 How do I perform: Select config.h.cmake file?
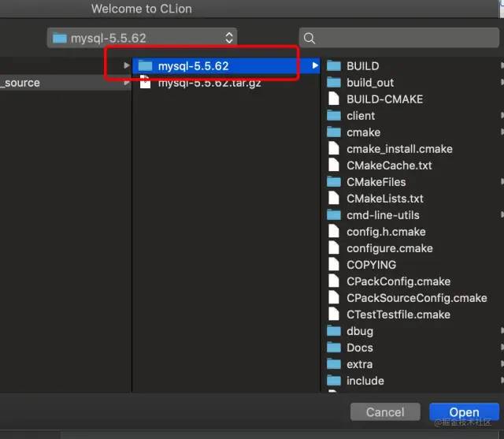tap(386, 232)
